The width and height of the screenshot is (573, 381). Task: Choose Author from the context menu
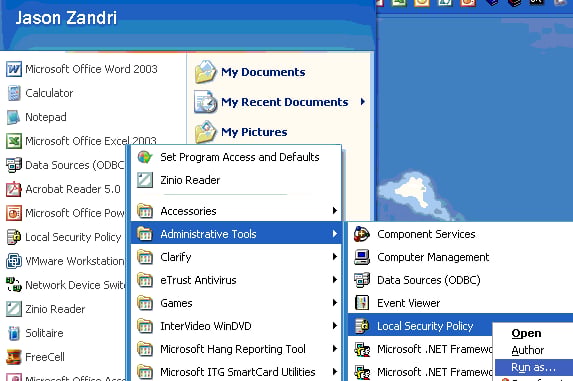(x=528, y=350)
